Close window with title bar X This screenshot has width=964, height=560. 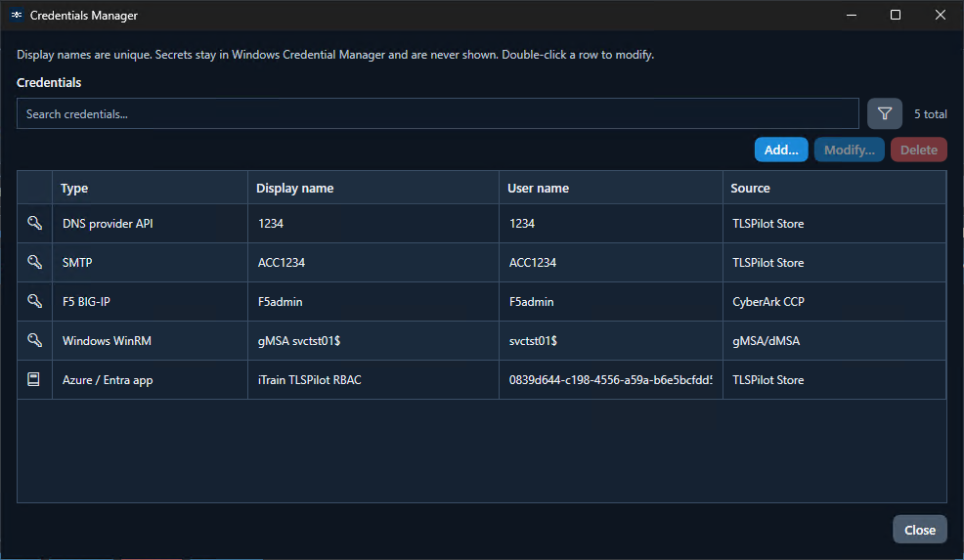click(940, 15)
